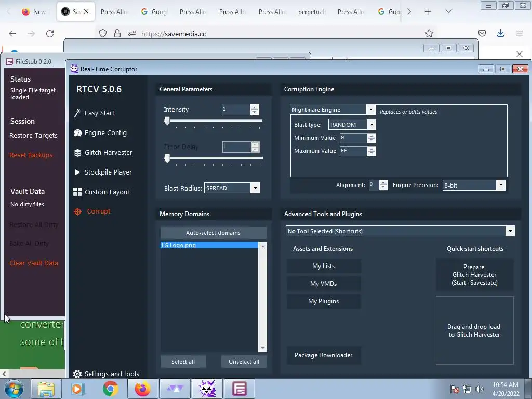Click site security lock icon

click(117, 33)
